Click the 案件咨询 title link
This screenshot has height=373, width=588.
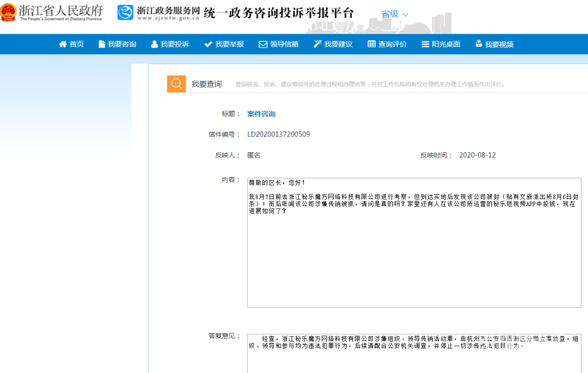[x=261, y=114]
